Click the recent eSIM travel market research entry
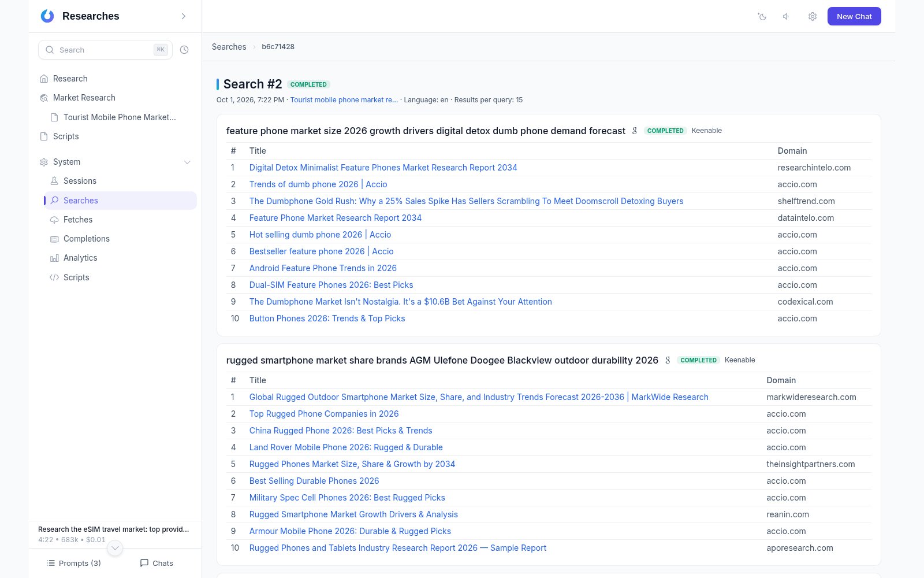 (114, 529)
